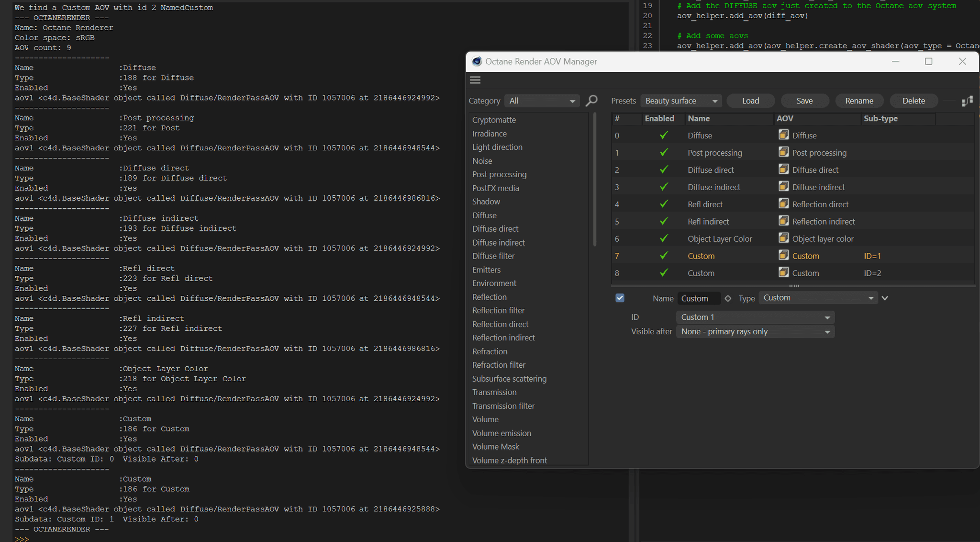Select Light direction in category list
The width and height of the screenshot is (980, 542).
[497, 147]
